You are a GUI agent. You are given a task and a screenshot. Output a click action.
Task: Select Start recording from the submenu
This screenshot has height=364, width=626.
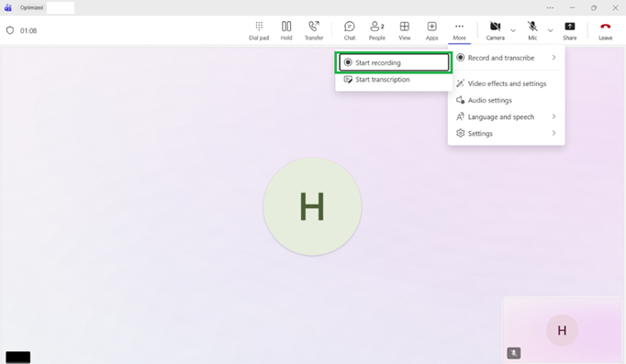(394, 62)
